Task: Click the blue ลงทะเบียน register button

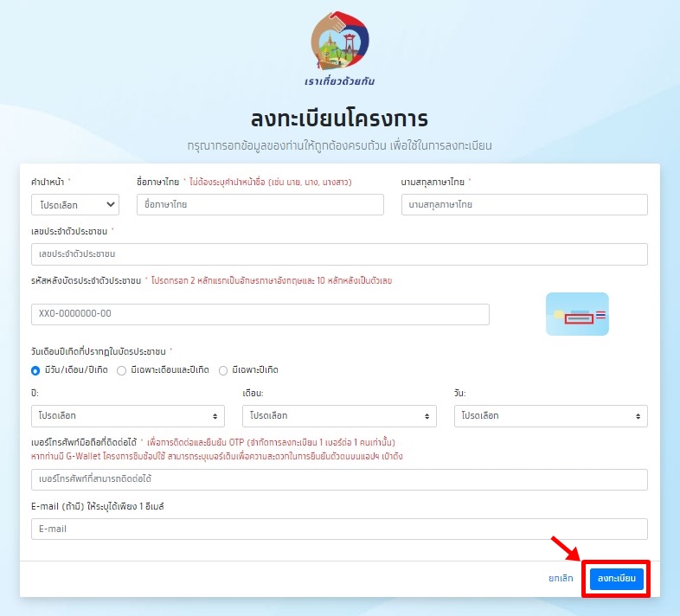Action: tap(616, 578)
